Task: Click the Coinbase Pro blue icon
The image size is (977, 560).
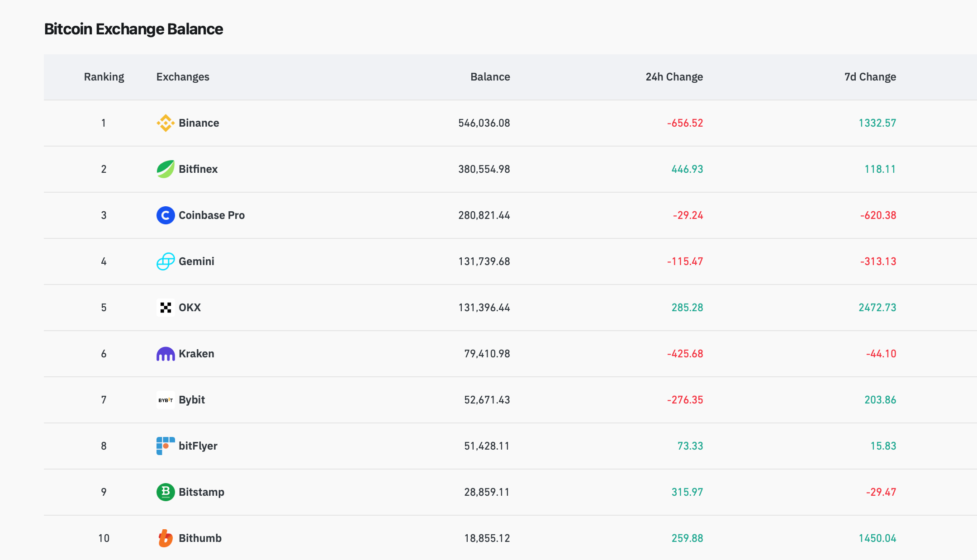Action: [166, 215]
